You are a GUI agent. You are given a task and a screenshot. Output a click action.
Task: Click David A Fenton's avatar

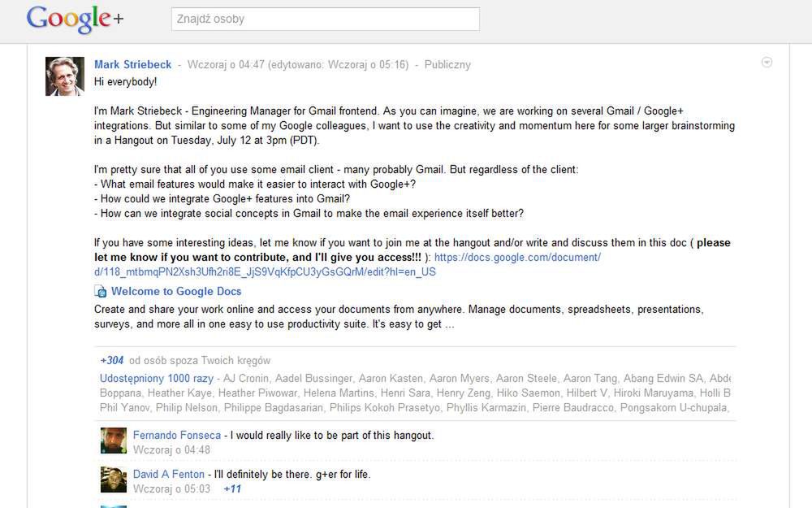(x=114, y=480)
